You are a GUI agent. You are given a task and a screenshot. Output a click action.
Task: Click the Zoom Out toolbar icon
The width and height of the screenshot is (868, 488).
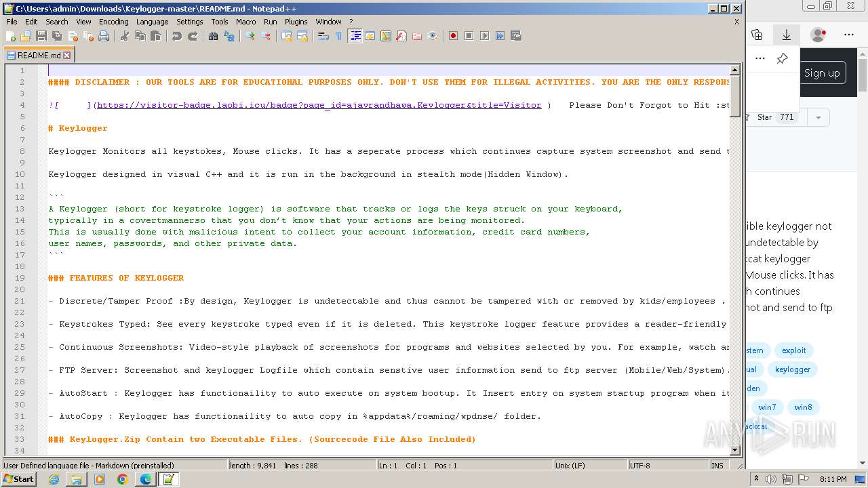(x=266, y=36)
